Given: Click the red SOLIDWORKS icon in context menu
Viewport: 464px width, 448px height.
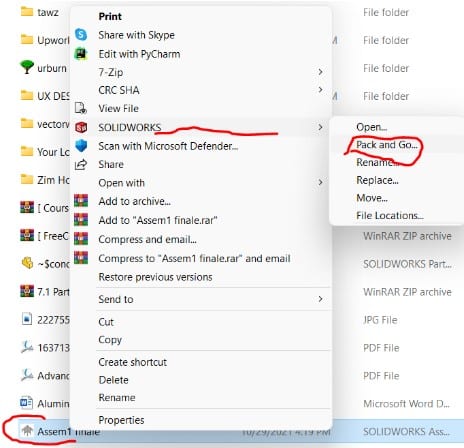Looking at the screenshot, I should (81, 127).
